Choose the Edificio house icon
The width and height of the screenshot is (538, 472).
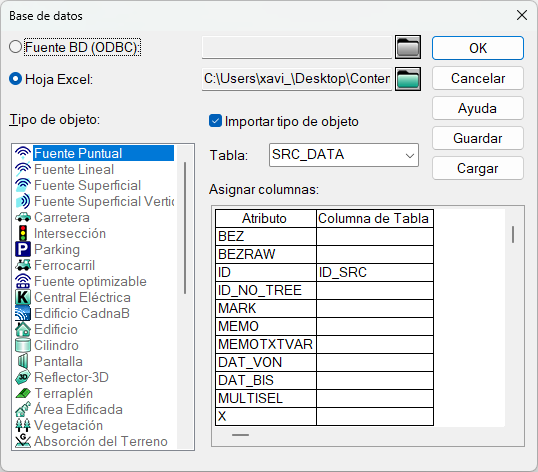pyautogui.click(x=23, y=329)
